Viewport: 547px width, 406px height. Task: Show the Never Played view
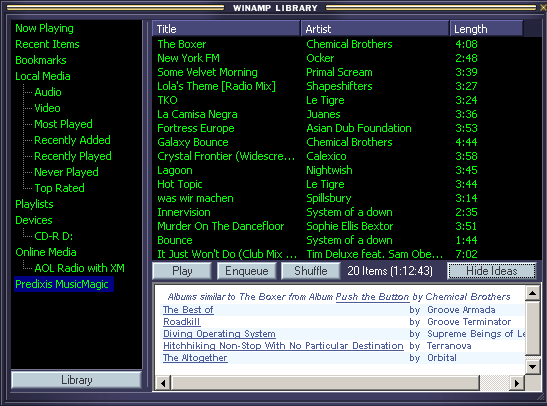point(66,172)
